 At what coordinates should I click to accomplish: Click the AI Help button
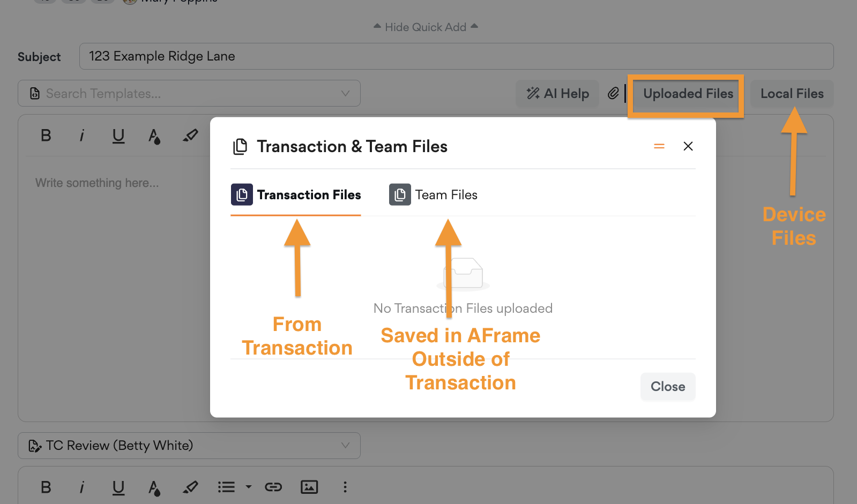click(557, 94)
